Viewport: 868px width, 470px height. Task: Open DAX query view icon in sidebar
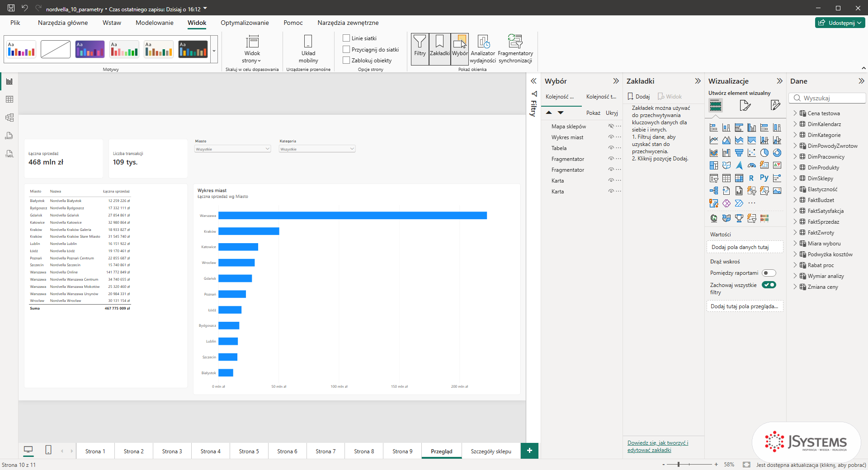tap(9, 136)
